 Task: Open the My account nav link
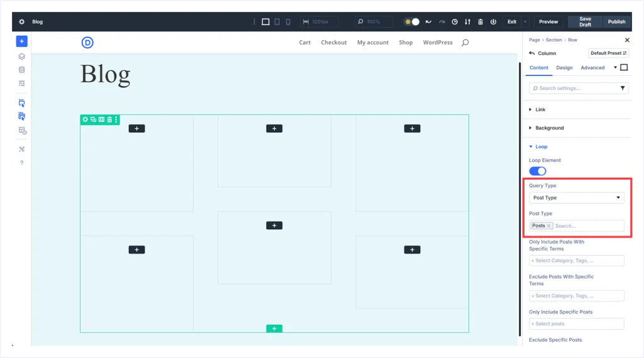click(x=372, y=42)
